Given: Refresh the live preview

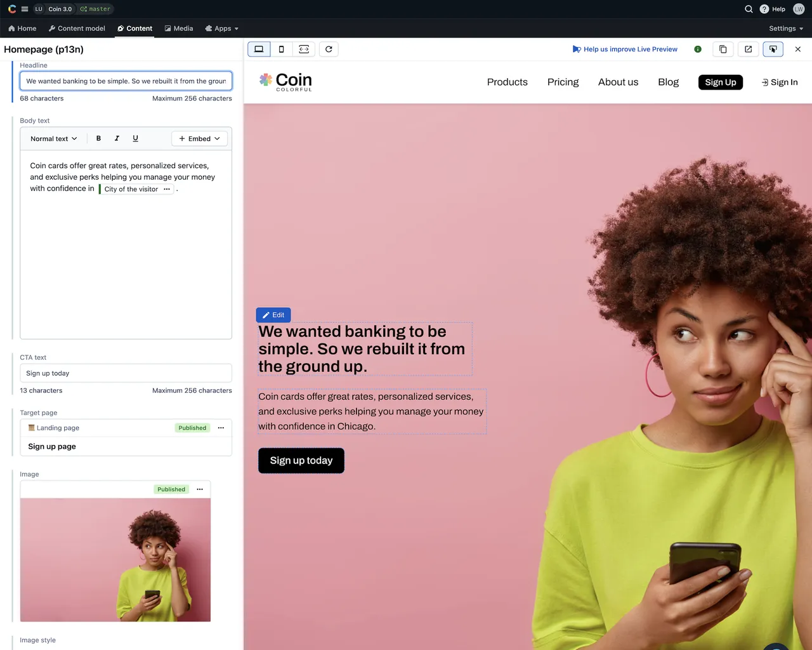Looking at the screenshot, I should coord(329,50).
